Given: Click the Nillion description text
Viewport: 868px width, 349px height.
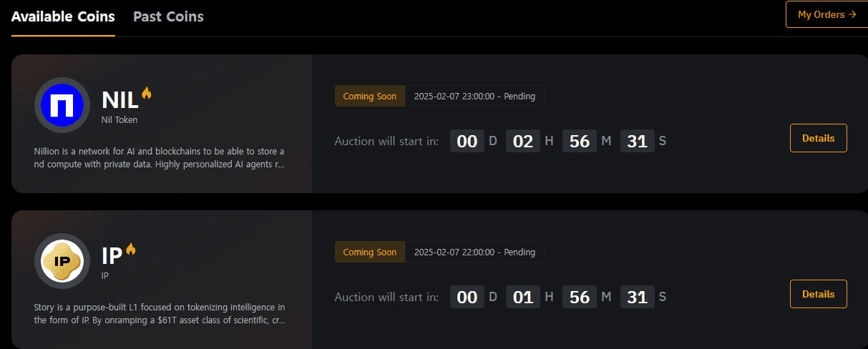Looking at the screenshot, I should pyautogui.click(x=159, y=158).
